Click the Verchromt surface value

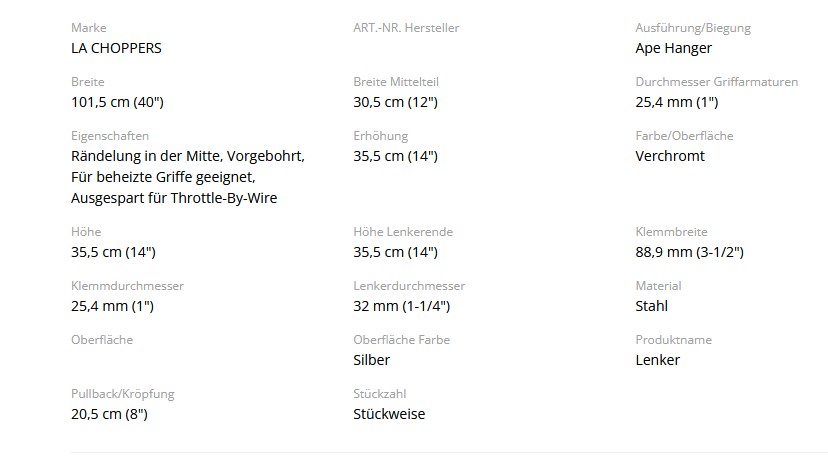pos(670,156)
